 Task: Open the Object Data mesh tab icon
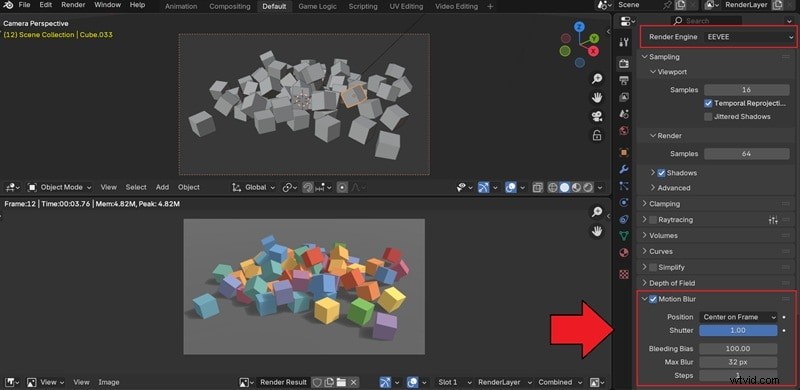pyautogui.click(x=623, y=236)
